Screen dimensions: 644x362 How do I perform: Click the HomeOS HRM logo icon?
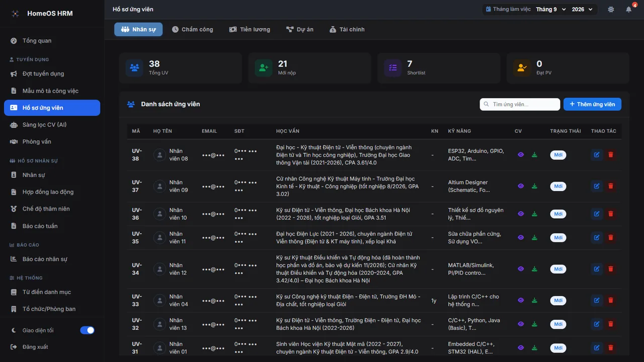click(15, 14)
